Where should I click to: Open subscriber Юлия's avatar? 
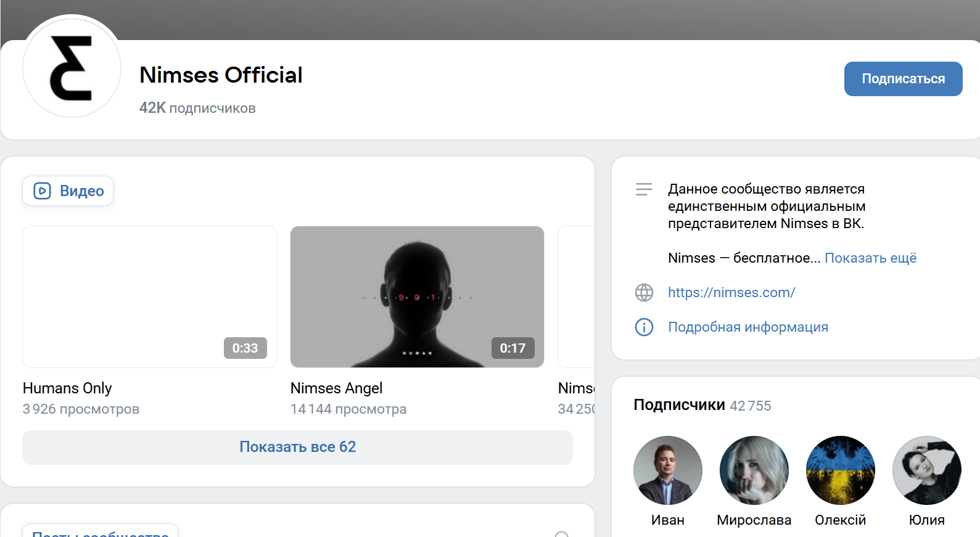pyautogui.click(x=926, y=470)
